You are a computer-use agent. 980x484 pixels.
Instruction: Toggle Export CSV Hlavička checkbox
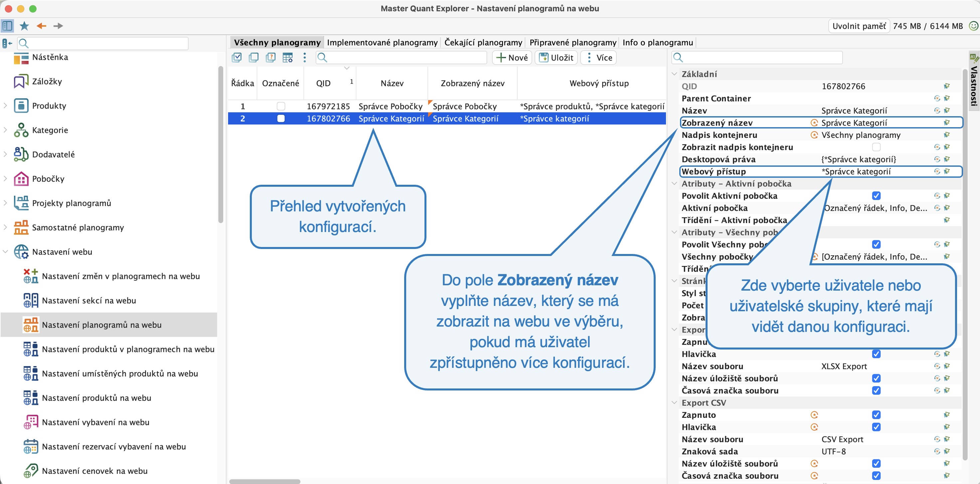(876, 427)
